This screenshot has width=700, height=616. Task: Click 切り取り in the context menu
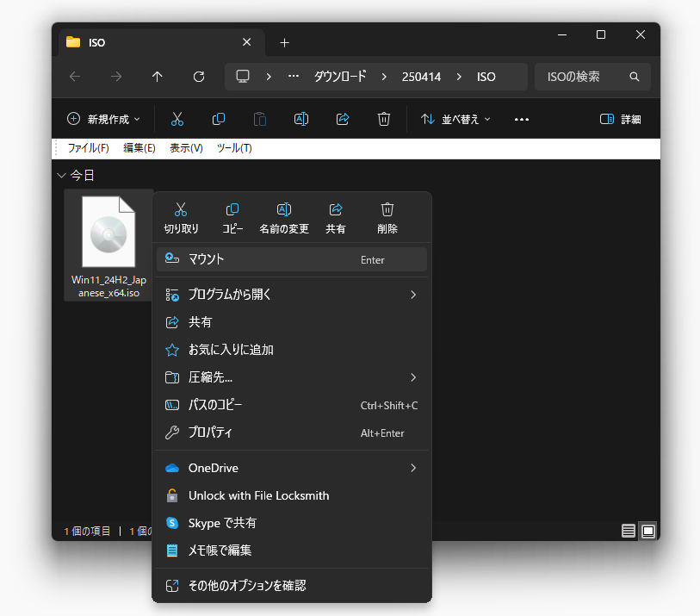click(x=181, y=219)
